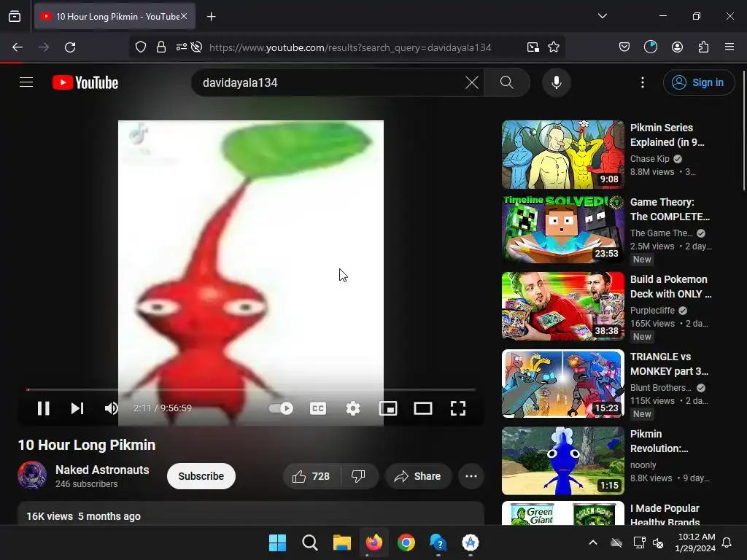Open the YouTube guide hamburger menu
This screenshot has width=747, height=560.
coord(26,82)
